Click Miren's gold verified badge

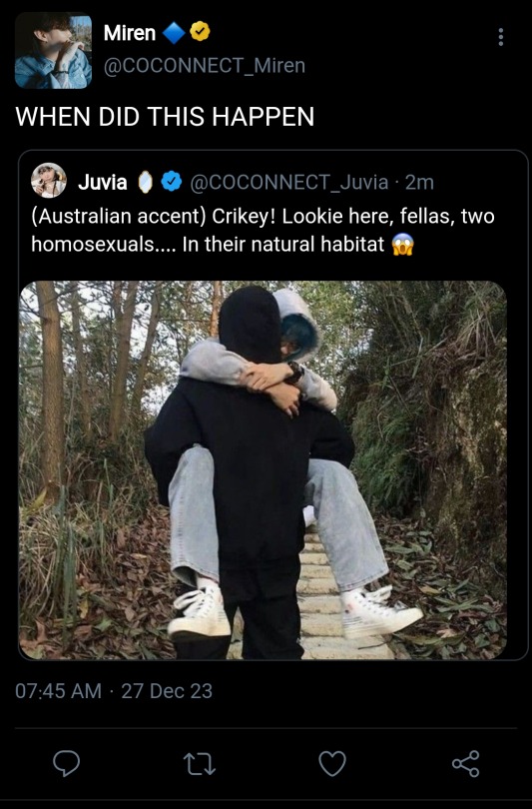(200, 32)
